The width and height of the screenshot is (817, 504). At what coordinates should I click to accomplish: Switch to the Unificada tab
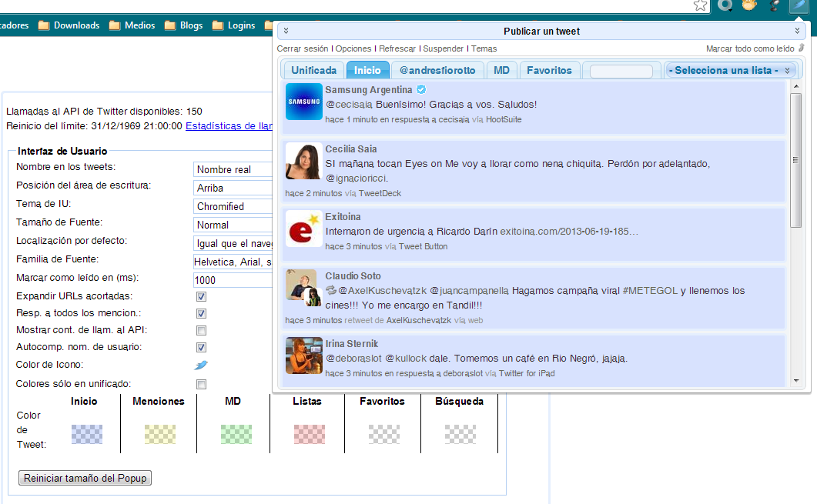[x=313, y=70]
